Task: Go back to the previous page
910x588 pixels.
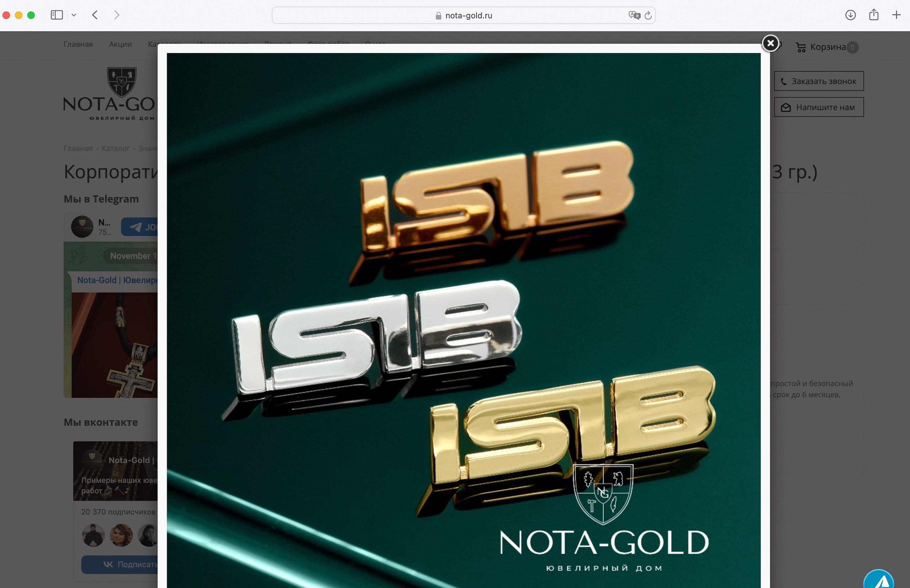Action: point(95,15)
